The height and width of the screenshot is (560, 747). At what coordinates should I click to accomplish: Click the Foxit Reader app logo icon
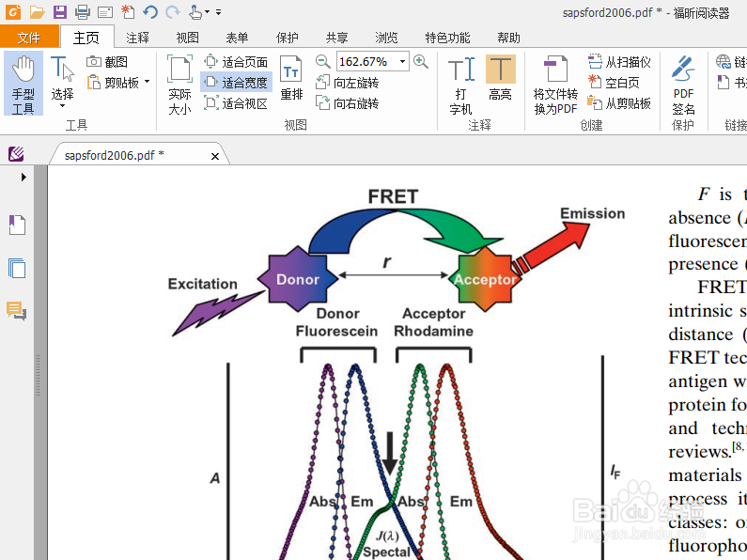pyautogui.click(x=13, y=11)
